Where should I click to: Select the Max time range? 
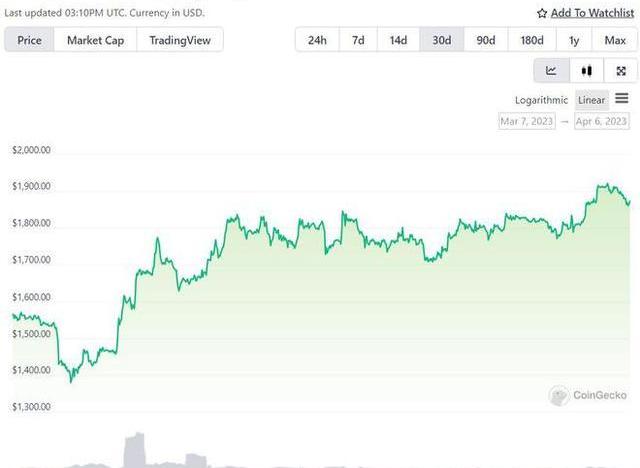pyautogui.click(x=615, y=40)
